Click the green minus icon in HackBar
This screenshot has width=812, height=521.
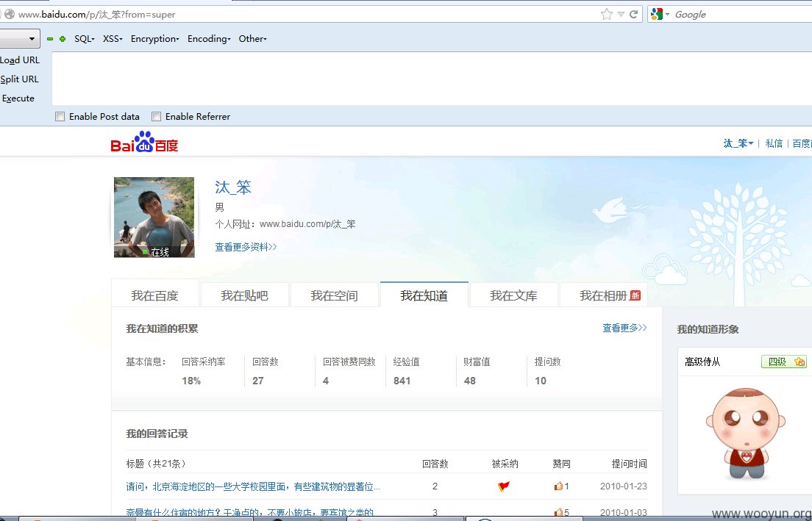(x=50, y=39)
